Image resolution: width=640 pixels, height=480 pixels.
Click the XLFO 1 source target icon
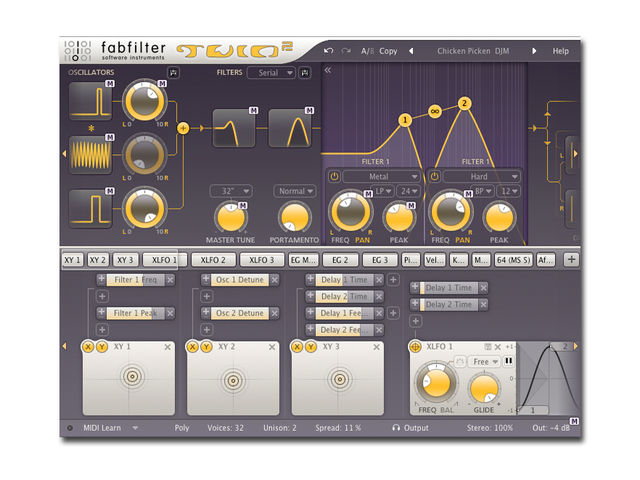[x=415, y=347]
